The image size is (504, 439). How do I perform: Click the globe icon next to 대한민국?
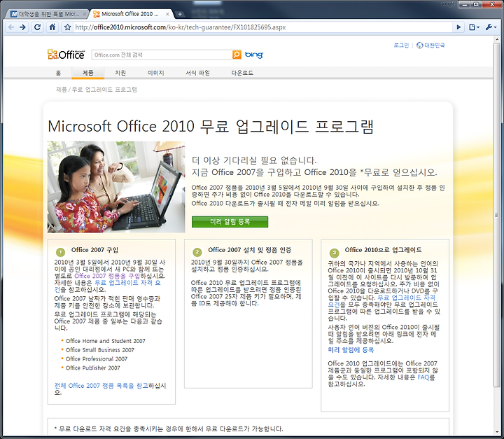[x=419, y=46]
